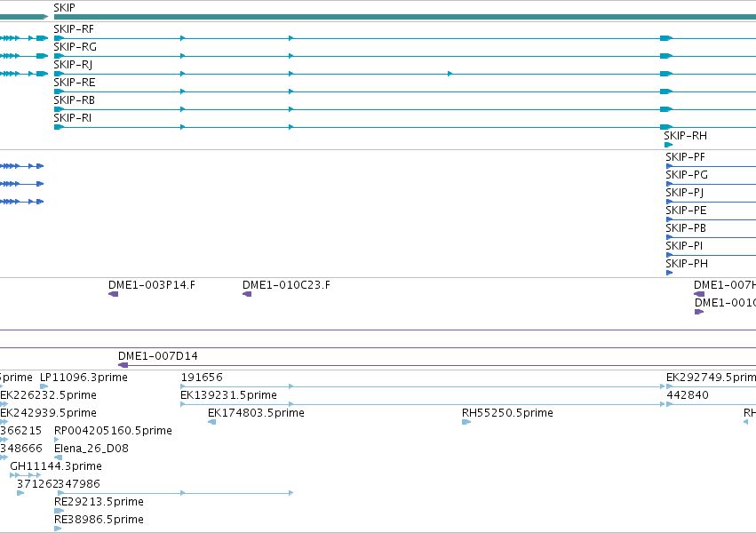
Task: Select the DME1-010C23.F clone label
Action: pos(286,285)
